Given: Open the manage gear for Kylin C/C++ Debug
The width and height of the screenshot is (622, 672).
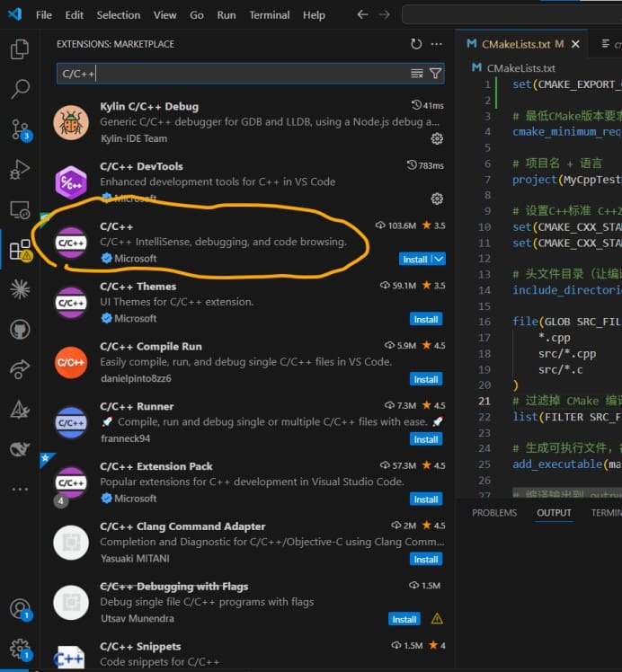Looking at the screenshot, I should pos(437,139).
